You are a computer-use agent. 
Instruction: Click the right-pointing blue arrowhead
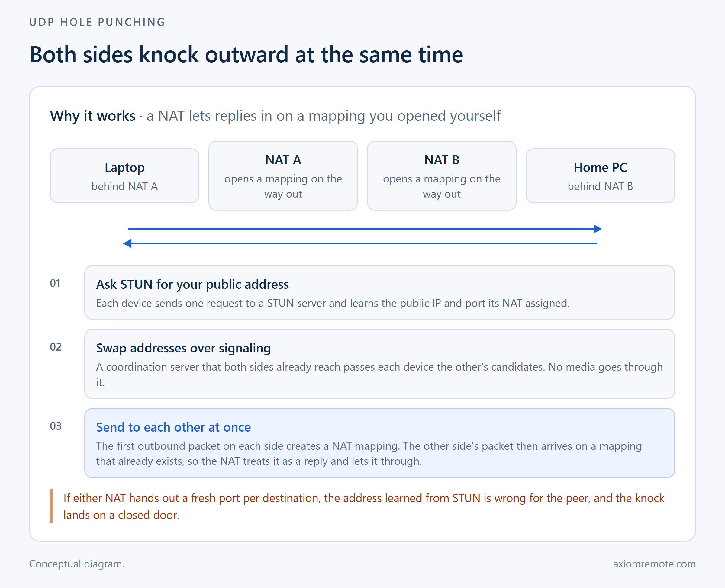point(598,229)
